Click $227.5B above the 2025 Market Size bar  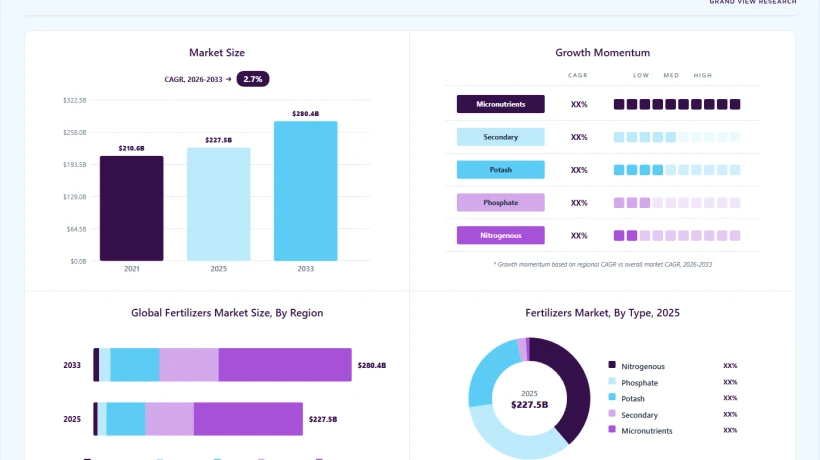[219, 140]
